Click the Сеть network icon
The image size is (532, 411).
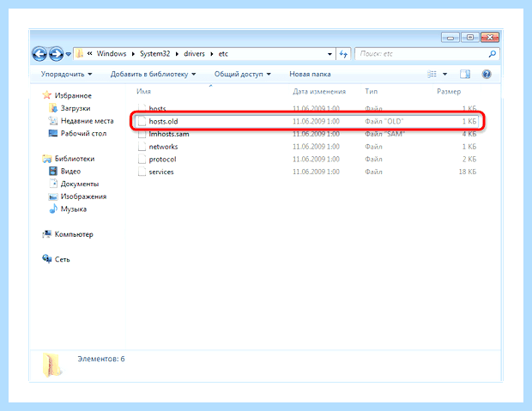pos(47,259)
